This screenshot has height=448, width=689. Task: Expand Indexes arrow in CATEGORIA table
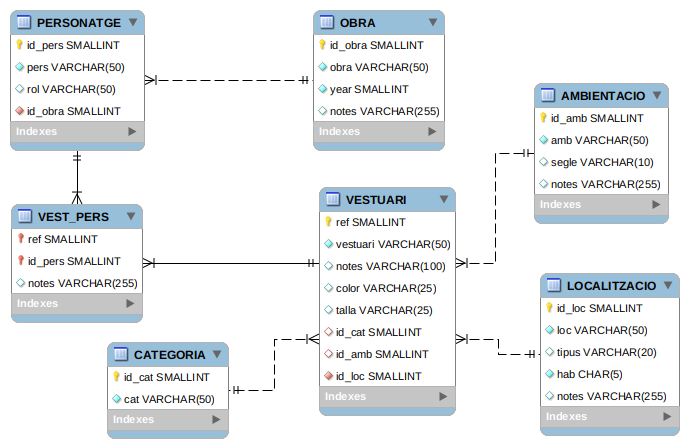tap(215, 420)
